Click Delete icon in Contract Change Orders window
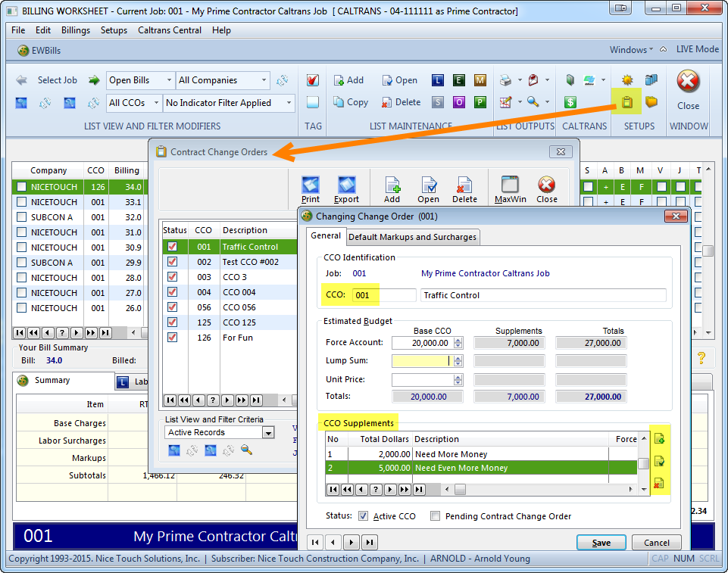728x573 pixels. pyautogui.click(x=464, y=190)
